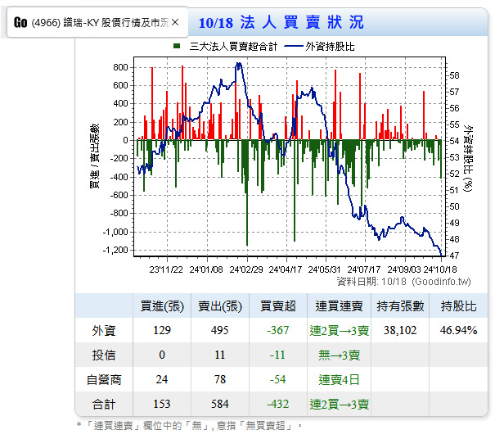Click x-axis date label 24'02/29

(246, 269)
